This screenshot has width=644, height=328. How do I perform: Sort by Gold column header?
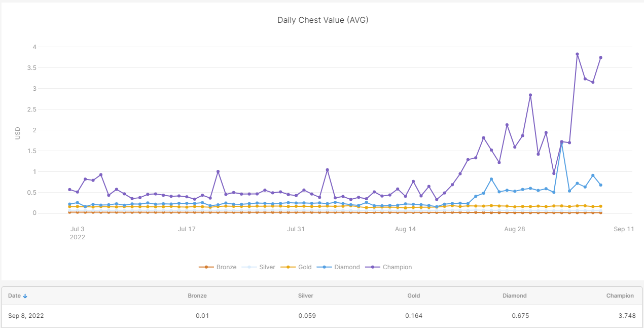pos(415,296)
